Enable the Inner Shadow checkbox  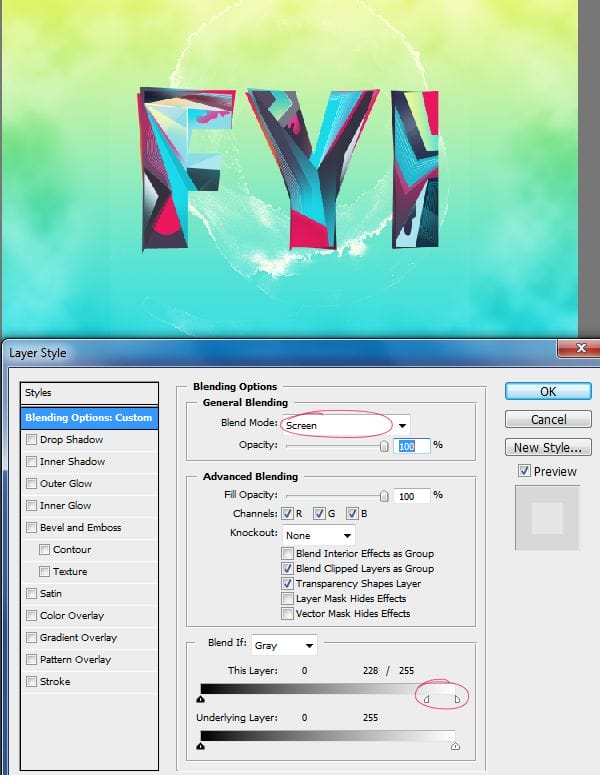(32, 461)
